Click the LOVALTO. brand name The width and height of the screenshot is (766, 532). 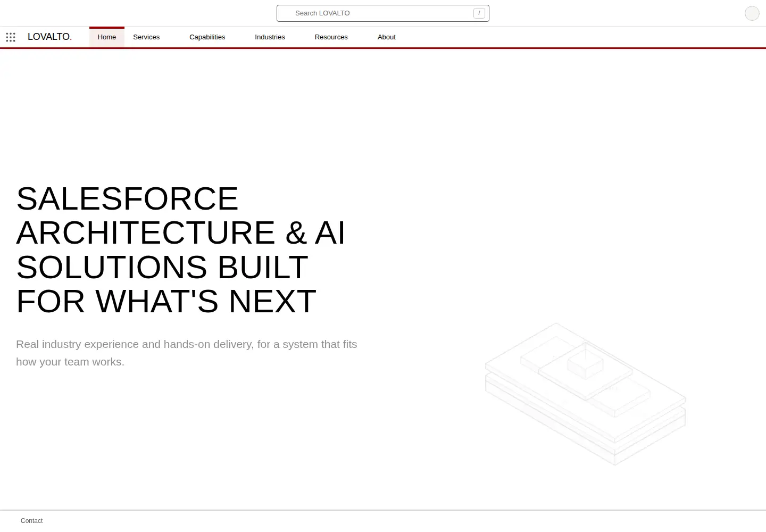[49, 37]
